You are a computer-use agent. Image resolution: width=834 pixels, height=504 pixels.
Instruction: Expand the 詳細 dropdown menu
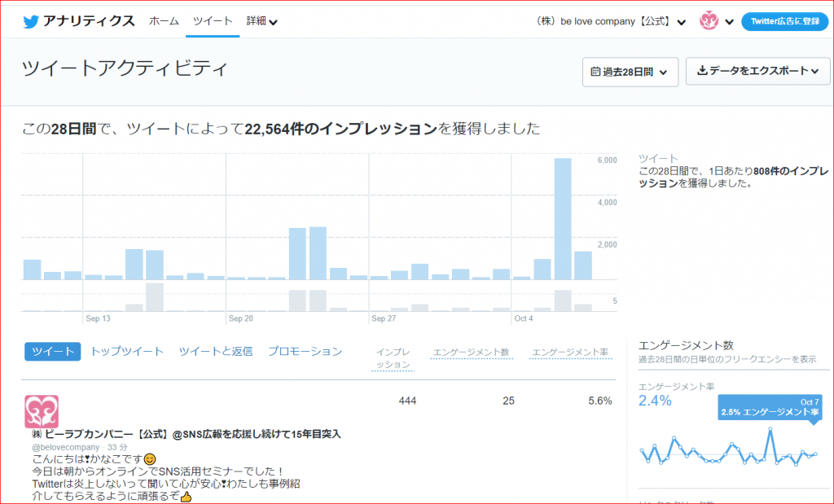[261, 21]
